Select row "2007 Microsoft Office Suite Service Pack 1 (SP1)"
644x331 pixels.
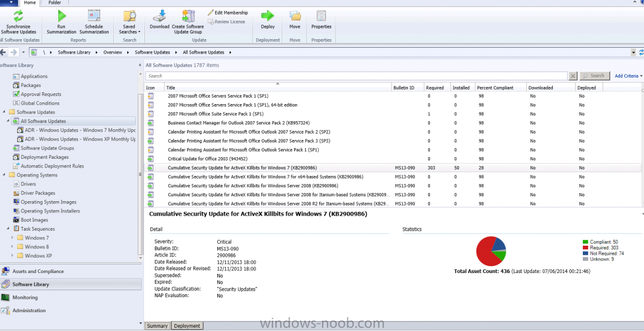(x=393, y=114)
